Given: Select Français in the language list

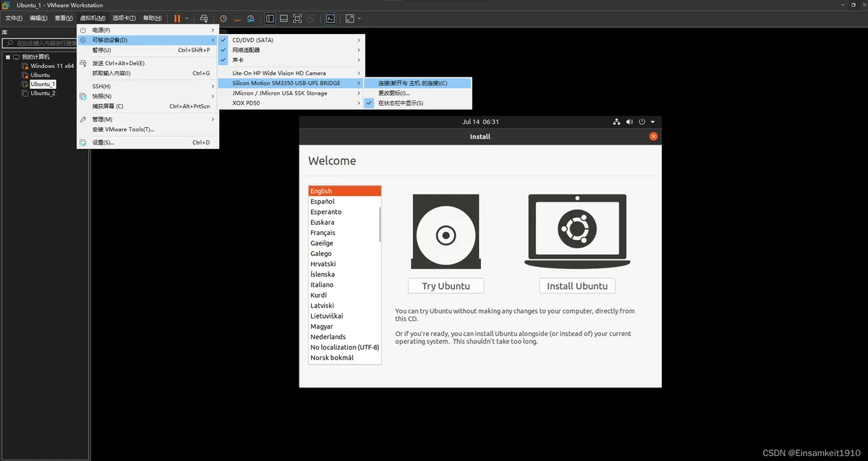Looking at the screenshot, I should [344, 233].
